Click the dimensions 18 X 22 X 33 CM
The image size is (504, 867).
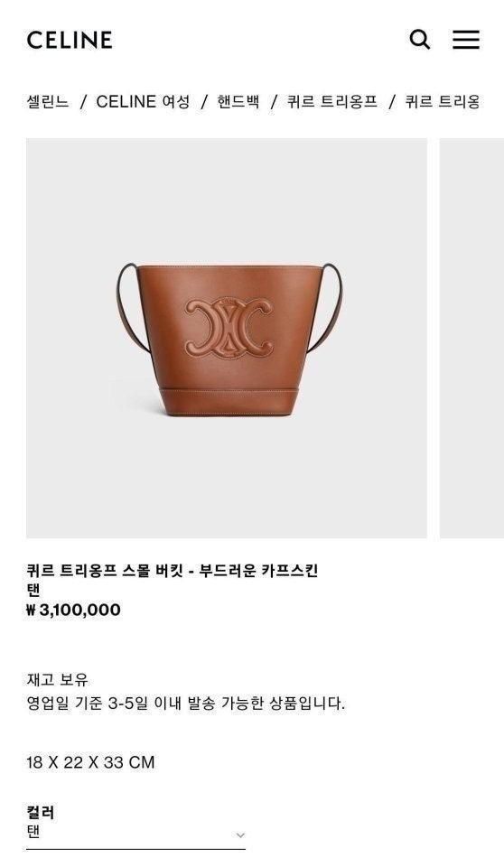pos(90,762)
